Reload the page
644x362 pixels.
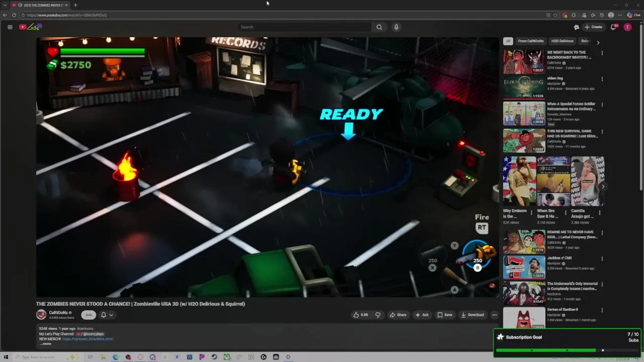point(14,15)
